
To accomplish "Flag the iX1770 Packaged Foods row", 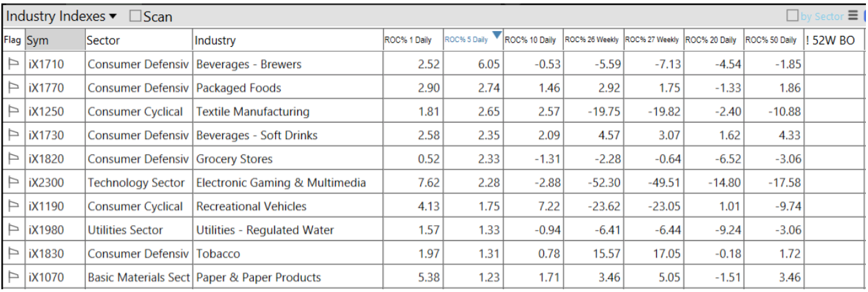I will (x=12, y=88).
